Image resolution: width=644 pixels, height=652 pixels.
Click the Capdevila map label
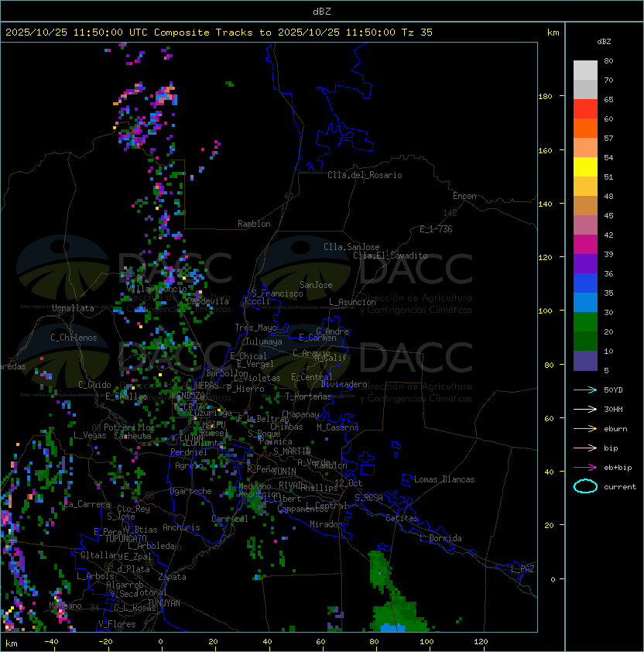(x=207, y=301)
